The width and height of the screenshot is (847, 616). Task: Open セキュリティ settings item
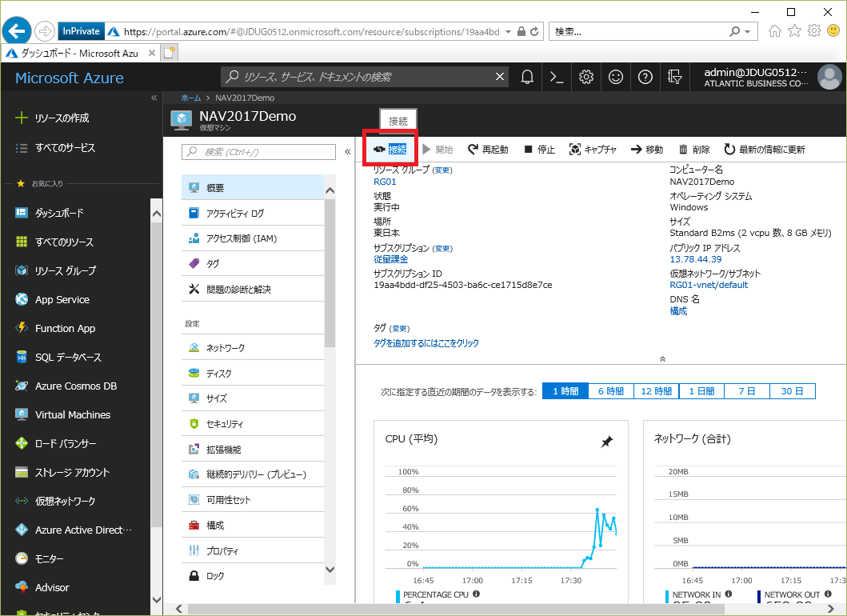coord(253,424)
